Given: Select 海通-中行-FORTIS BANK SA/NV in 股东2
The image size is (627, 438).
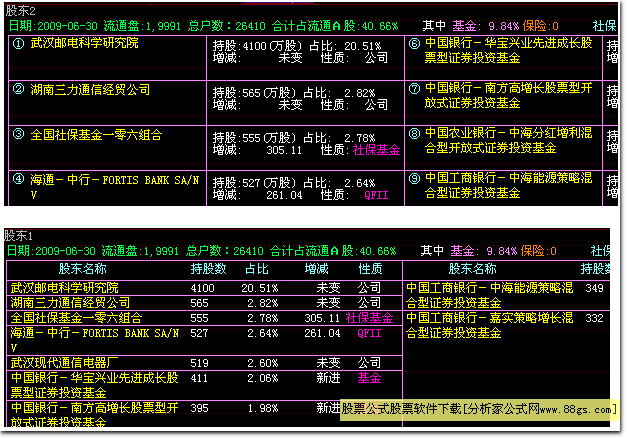Looking at the screenshot, I should pyautogui.click(x=114, y=187).
